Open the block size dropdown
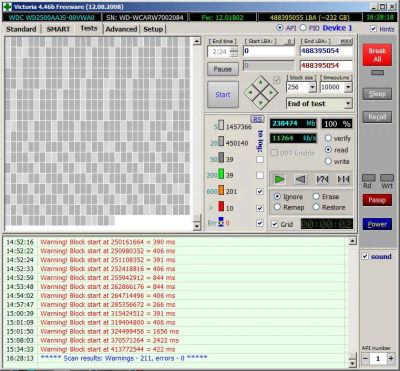400x371 pixels. click(x=312, y=87)
